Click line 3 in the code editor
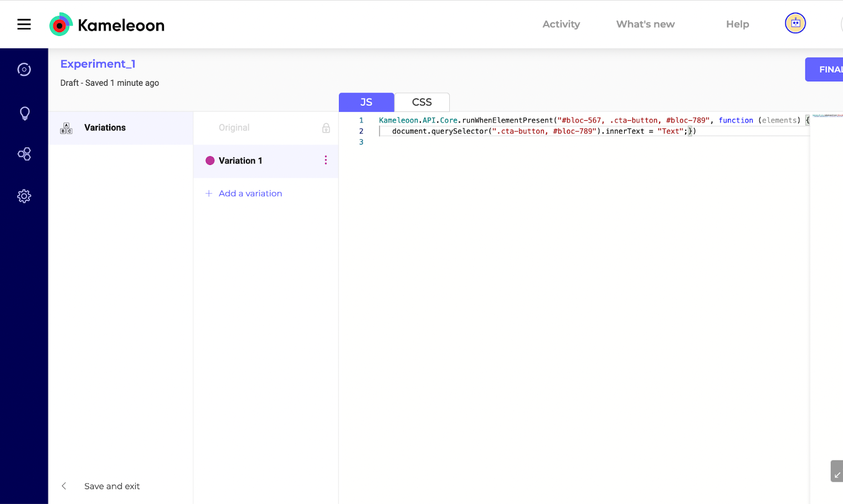Viewport: 843px width, 504px height. pos(498,142)
